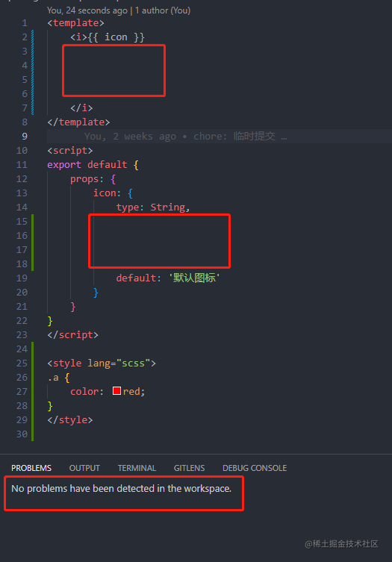Click the <style lang="scss"> tag

[x=102, y=363]
